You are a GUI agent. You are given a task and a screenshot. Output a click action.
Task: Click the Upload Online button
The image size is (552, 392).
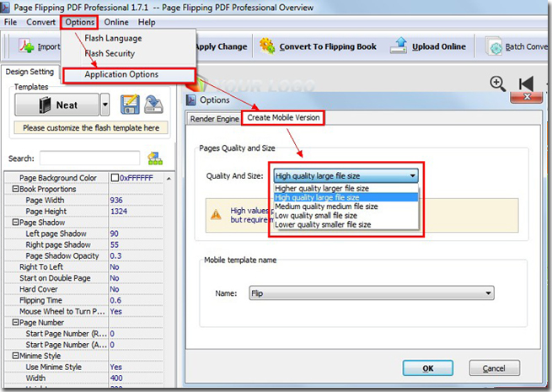click(428, 46)
